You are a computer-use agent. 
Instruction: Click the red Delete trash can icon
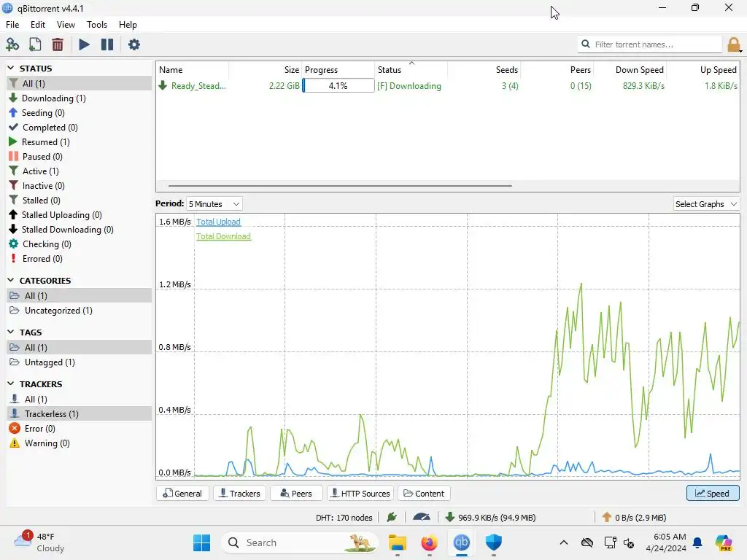tap(58, 44)
